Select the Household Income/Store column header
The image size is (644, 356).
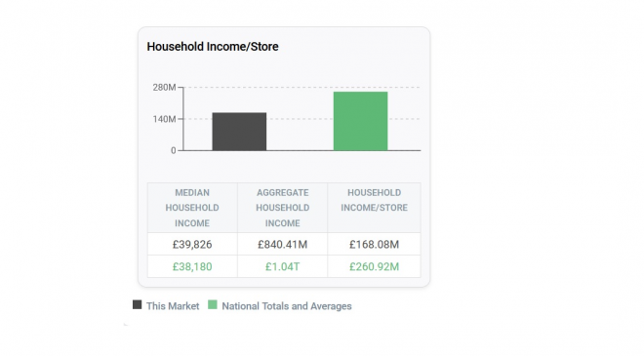374,208
